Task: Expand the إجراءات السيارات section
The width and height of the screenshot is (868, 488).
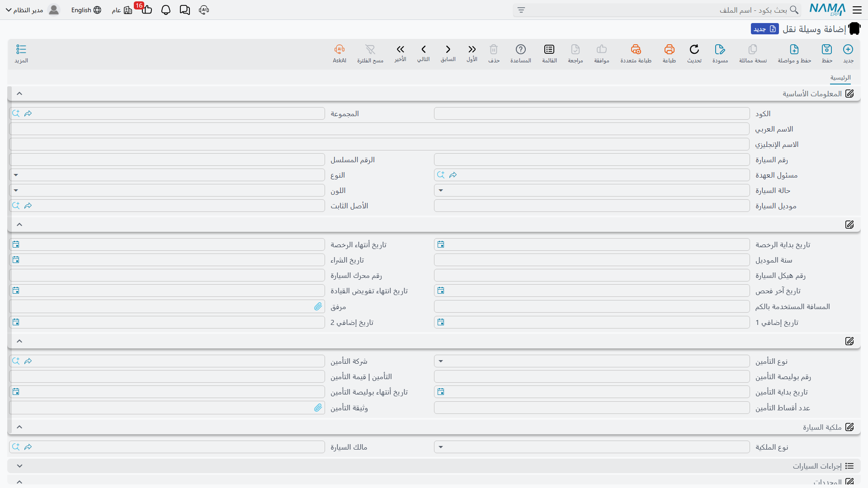Action: coord(19,466)
